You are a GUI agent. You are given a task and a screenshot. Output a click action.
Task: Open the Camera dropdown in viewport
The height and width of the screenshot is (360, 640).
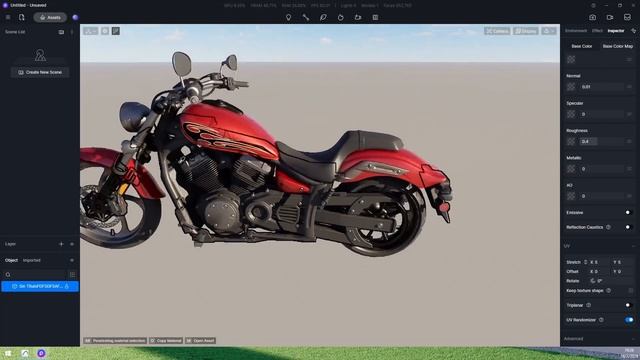(x=497, y=31)
